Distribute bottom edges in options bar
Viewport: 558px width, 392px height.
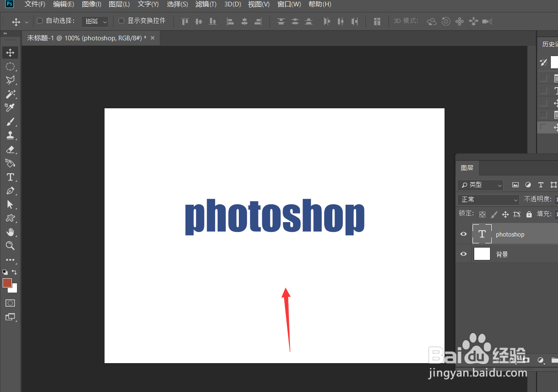click(x=309, y=21)
